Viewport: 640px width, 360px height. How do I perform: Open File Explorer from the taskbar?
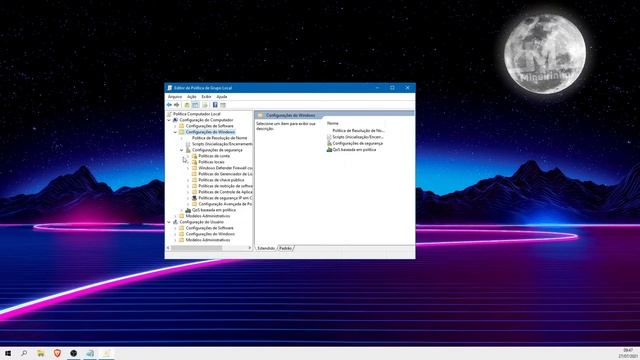point(41,353)
